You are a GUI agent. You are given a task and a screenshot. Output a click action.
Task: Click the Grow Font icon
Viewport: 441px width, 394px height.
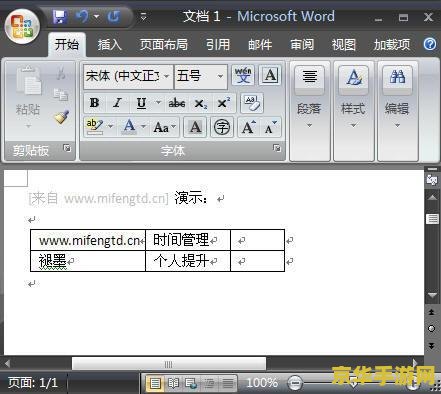tap(248, 127)
